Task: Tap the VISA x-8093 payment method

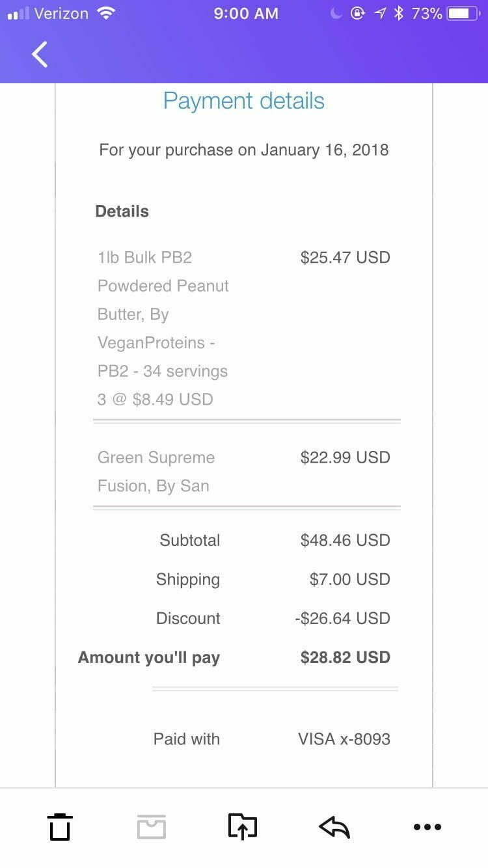Action: [344, 739]
